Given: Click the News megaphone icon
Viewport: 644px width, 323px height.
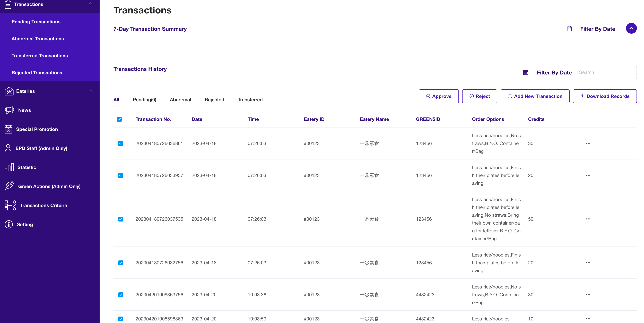Looking at the screenshot, I should click(9, 110).
